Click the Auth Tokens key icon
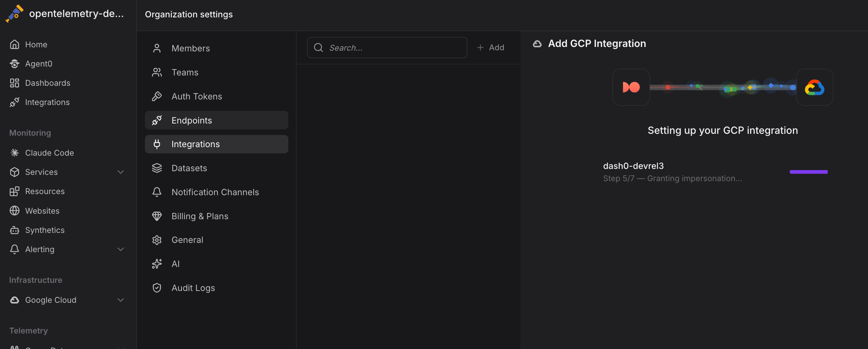Viewport: 868px width, 349px height. pyautogui.click(x=157, y=96)
